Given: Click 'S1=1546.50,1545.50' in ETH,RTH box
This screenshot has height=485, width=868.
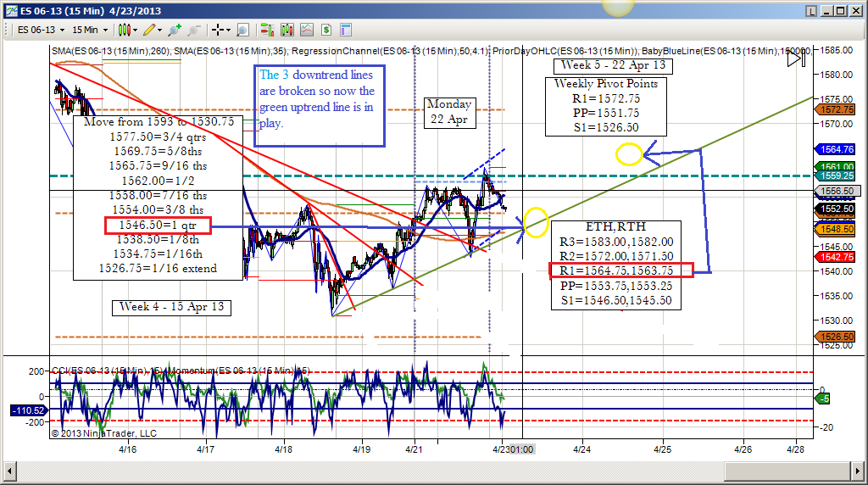Looking at the screenshot, I should pos(616,300).
